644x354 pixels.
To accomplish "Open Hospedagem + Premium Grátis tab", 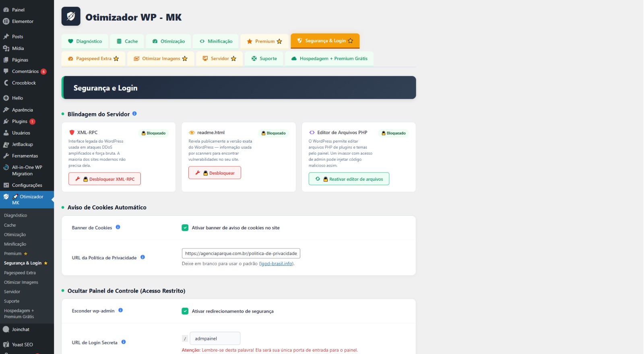I will point(329,58).
